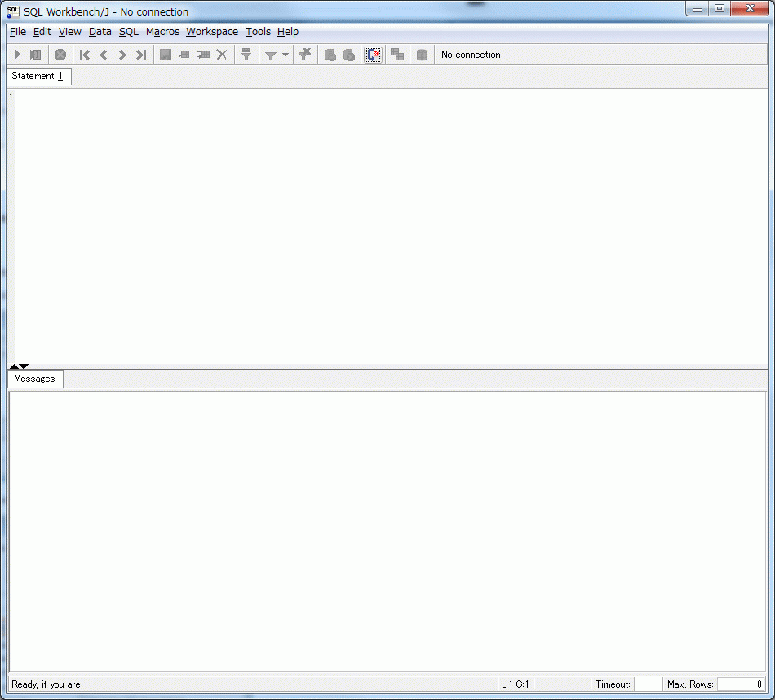Select the Statement 1 tab
The height and width of the screenshot is (700, 775).
pos(39,76)
